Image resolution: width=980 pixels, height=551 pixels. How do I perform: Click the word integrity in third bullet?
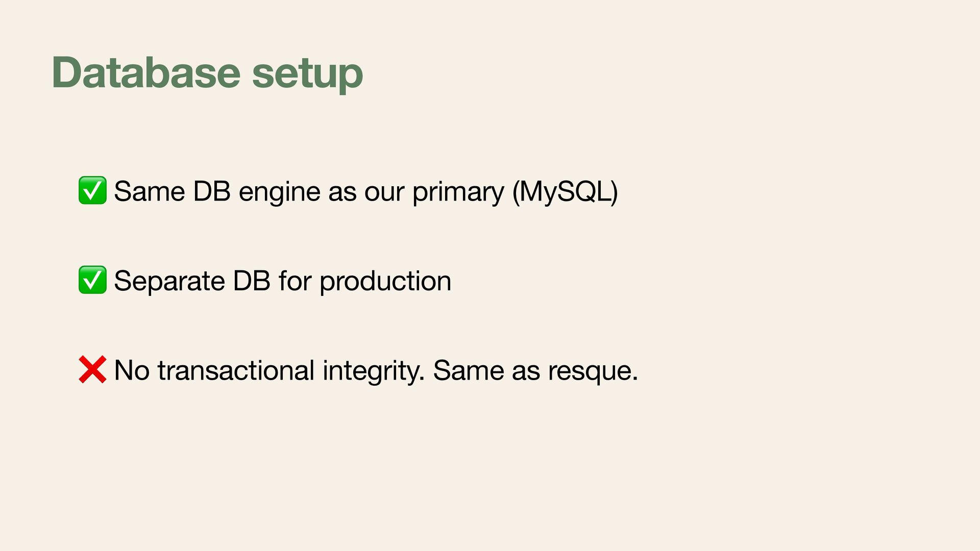pyautogui.click(x=374, y=372)
